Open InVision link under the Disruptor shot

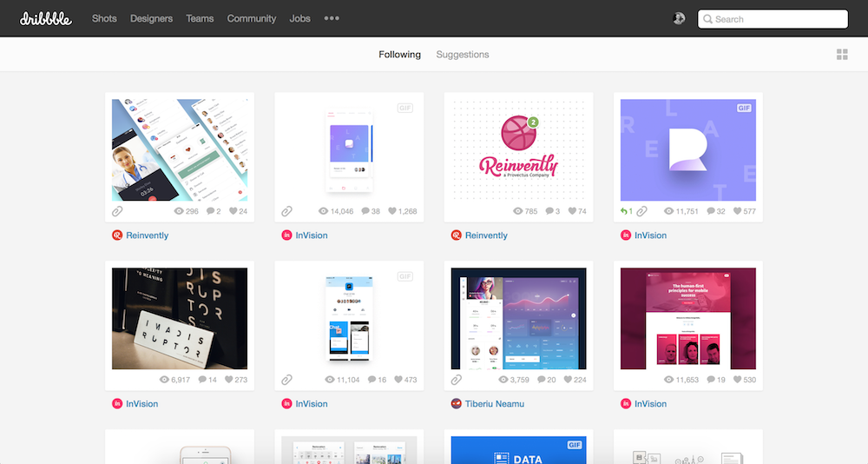click(141, 403)
